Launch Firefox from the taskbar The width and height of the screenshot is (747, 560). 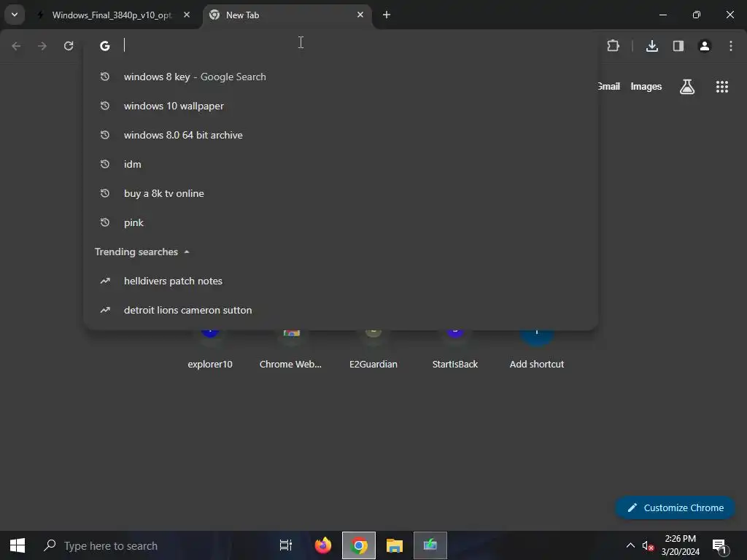tap(323, 545)
